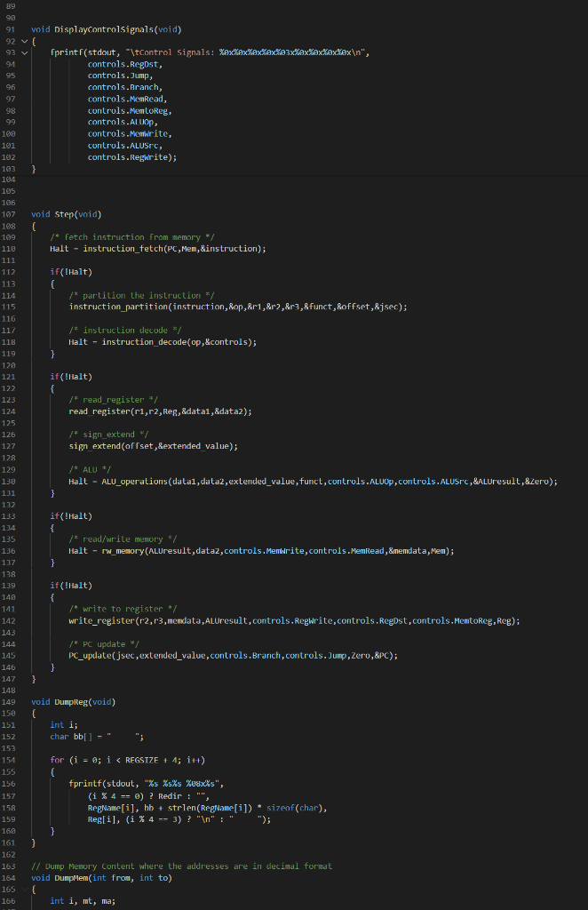Click controls.Branch on line 96
The image size is (588, 910).
(123, 88)
